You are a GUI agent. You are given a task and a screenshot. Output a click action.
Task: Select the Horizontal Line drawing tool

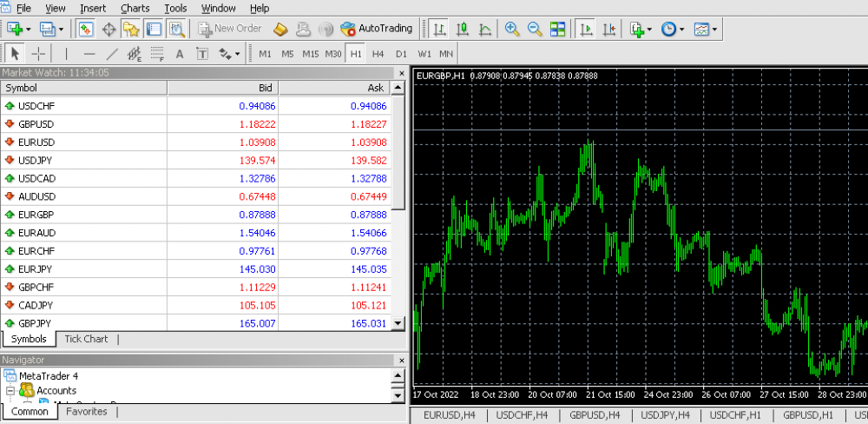pyautogui.click(x=89, y=54)
